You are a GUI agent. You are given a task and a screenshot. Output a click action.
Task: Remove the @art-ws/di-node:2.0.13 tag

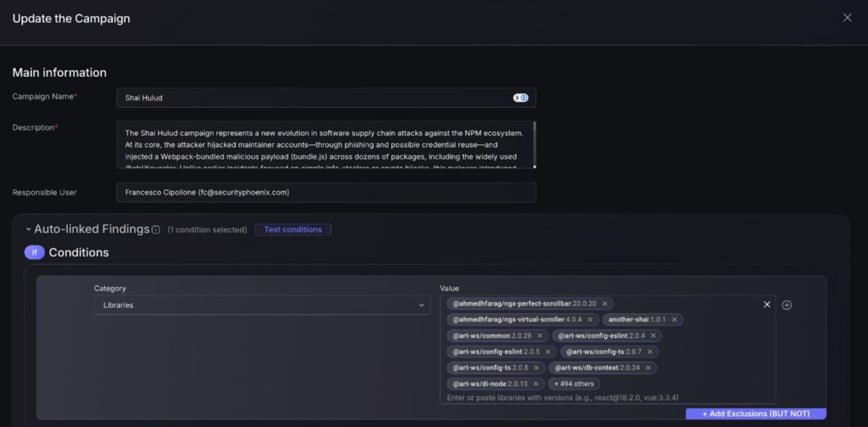pyautogui.click(x=536, y=384)
